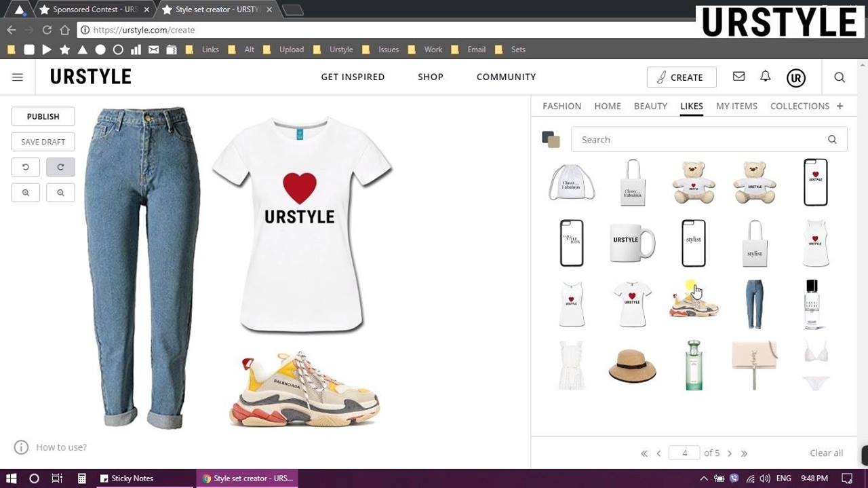This screenshot has height=488, width=868.
Task: Open the notifications bell icon
Action: point(766,77)
